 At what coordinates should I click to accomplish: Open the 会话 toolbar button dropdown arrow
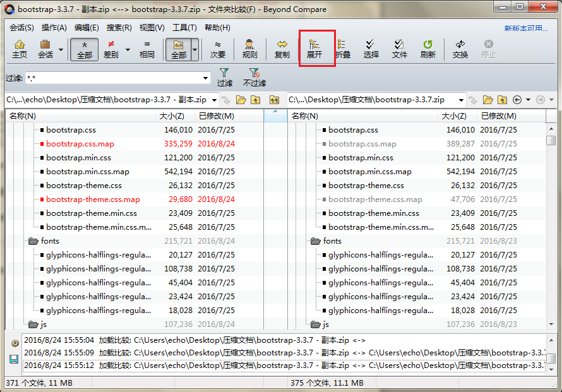click(61, 49)
